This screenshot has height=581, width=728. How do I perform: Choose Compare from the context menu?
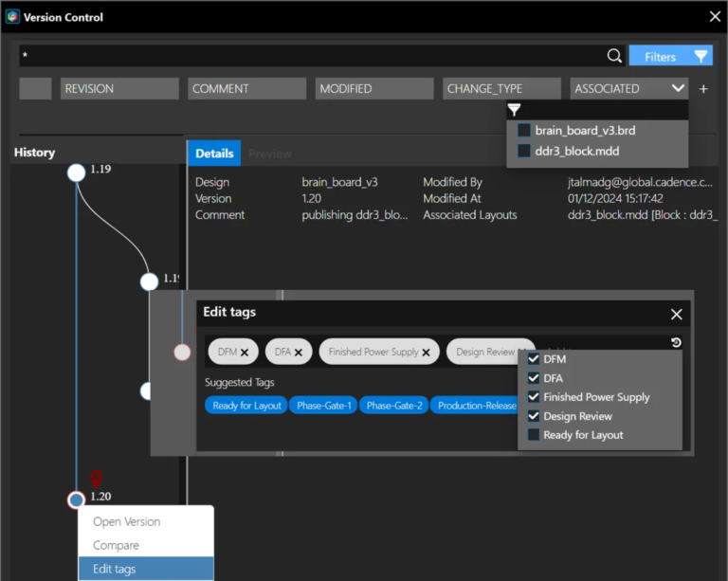click(x=116, y=545)
